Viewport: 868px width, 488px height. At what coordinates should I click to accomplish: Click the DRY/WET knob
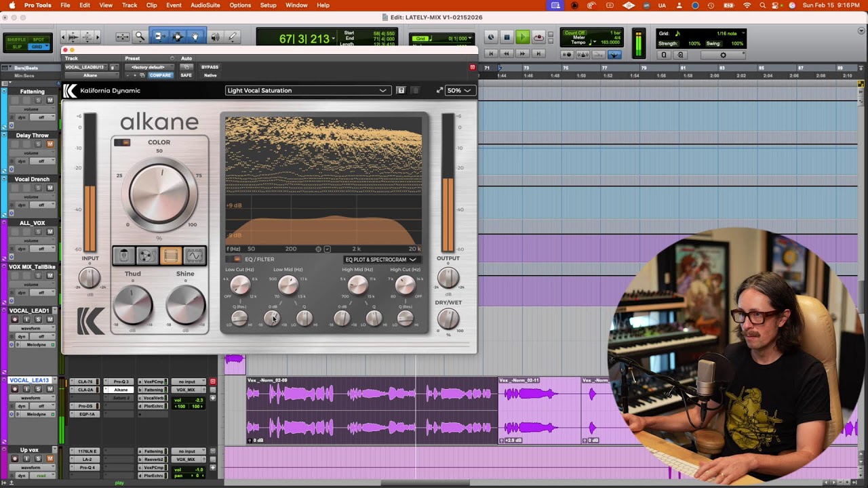448,318
